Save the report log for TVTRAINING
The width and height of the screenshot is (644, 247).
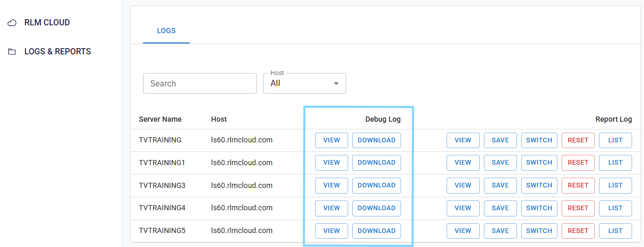tap(500, 140)
